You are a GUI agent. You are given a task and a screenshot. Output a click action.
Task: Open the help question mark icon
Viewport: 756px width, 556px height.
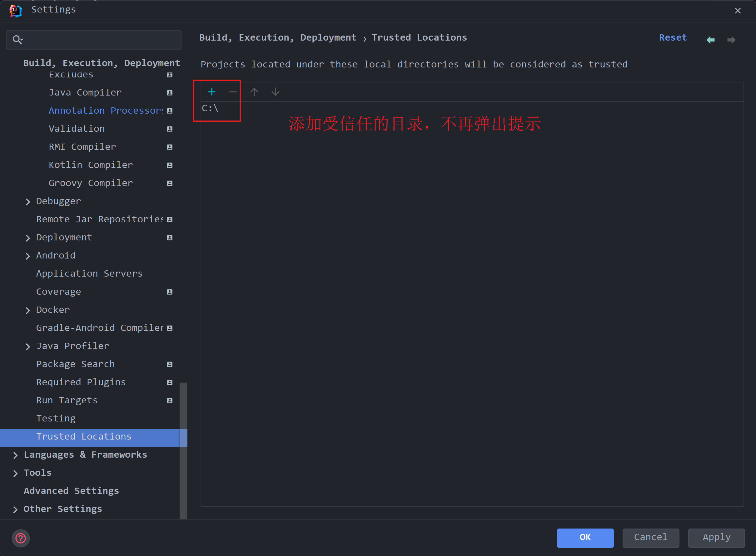[21, 538]
